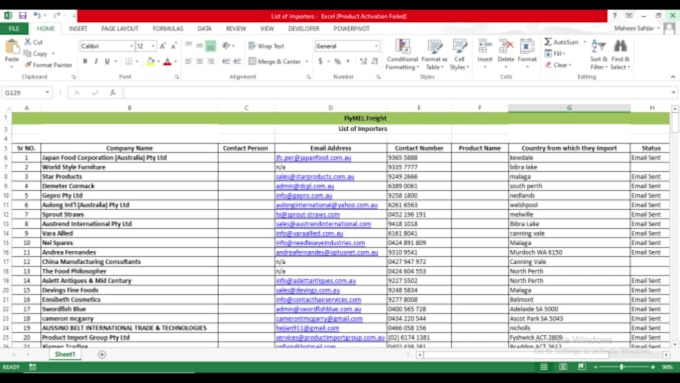Save the workbook from quick access toolbar
Viewport: 680px width, 383px height.
click(23, 16)
